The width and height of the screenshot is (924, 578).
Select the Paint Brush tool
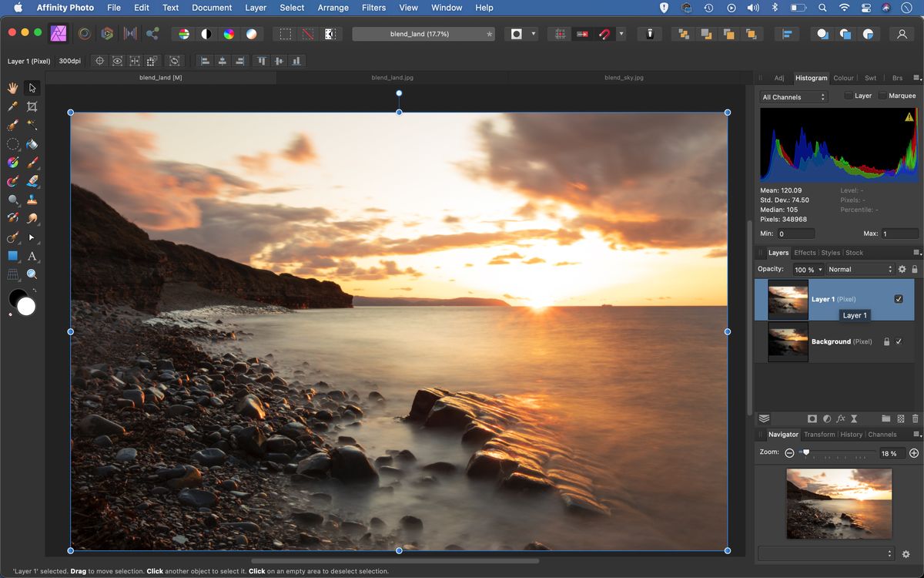pyautogui.click(x=32, y=163)
